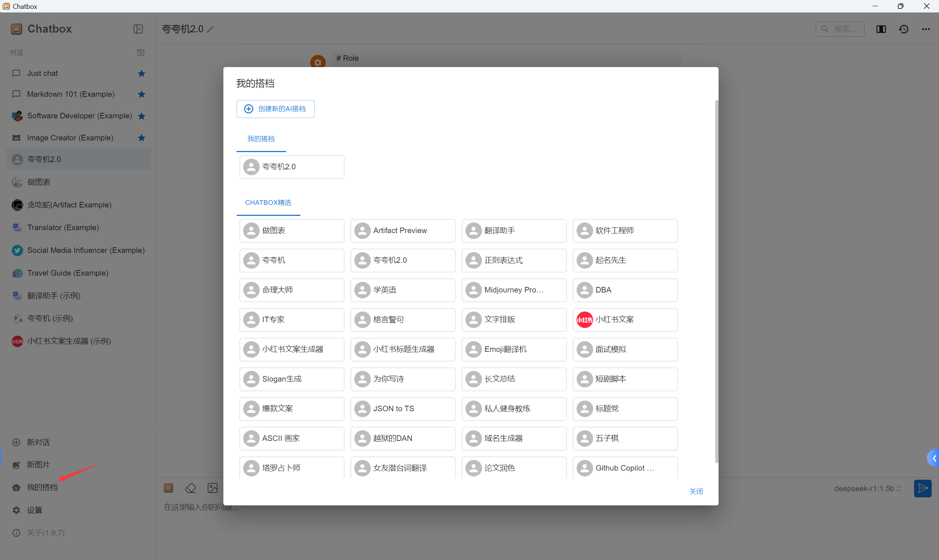Open 新对话 in the sidebar
The height and width of the screenshot is (560, 939).
[x=78, y=442]
